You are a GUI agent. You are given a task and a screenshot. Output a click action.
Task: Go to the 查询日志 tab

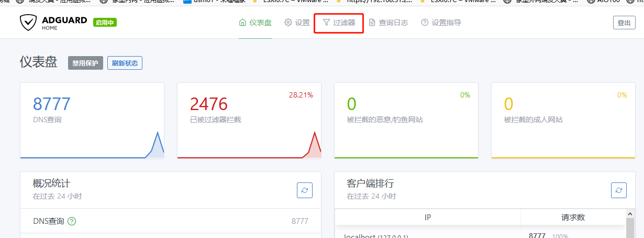(388, 23)
